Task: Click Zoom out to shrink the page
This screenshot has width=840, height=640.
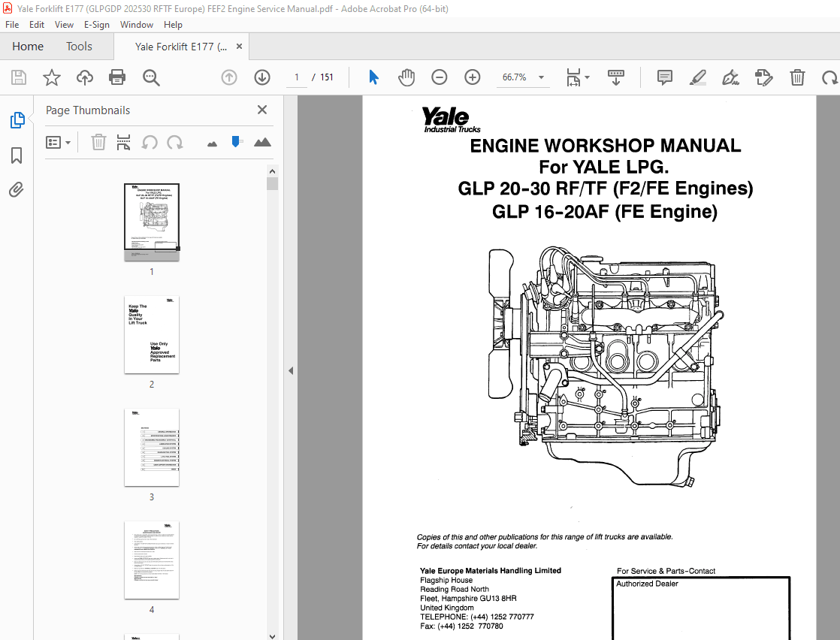Action: point(440,77)
